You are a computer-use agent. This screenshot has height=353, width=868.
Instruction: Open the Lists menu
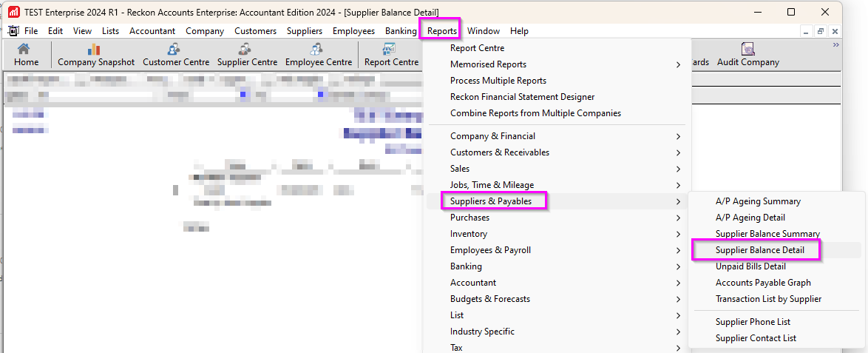[x=110, y=31]
